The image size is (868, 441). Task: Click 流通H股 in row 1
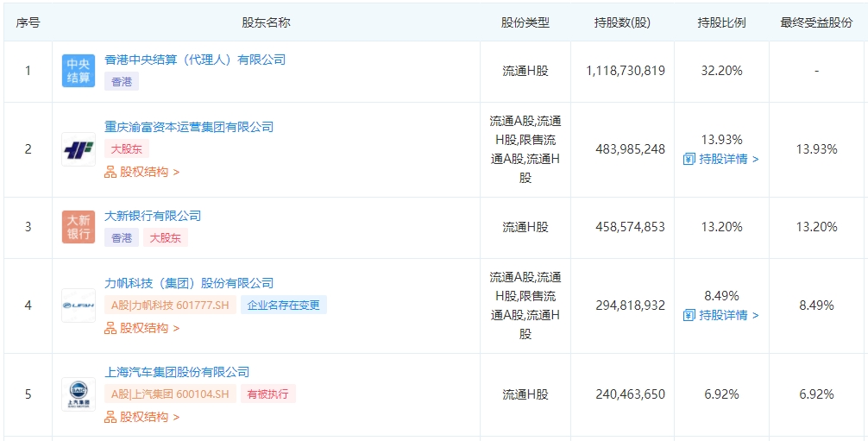point(525,71)
